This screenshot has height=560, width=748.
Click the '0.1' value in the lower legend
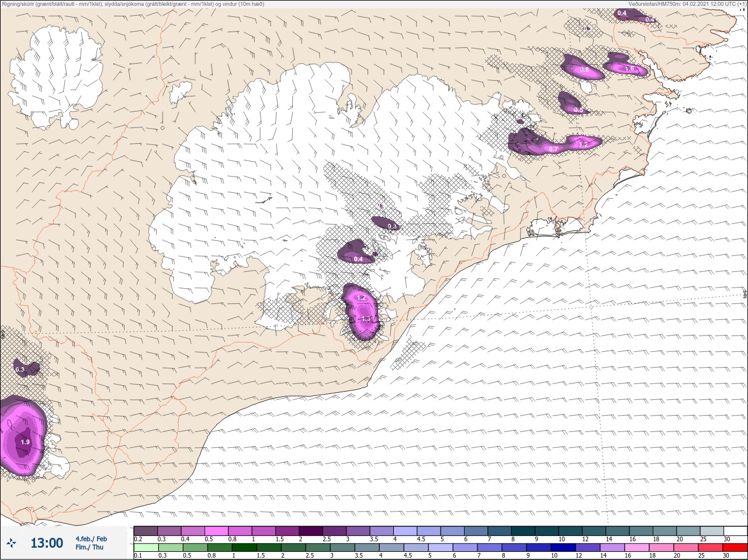point(138,556)
